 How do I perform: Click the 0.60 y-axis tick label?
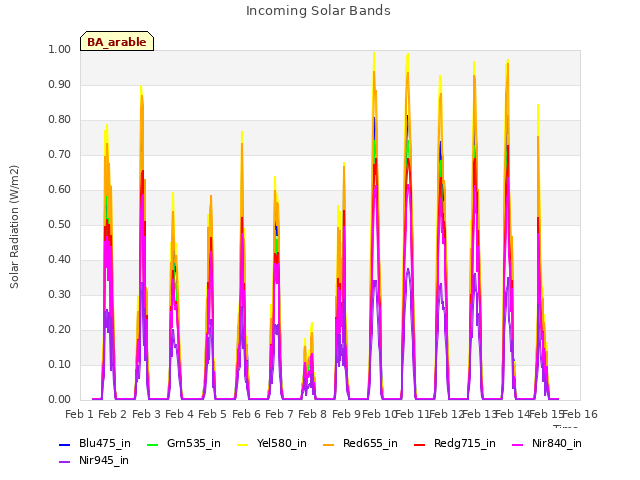coord(60,190)
